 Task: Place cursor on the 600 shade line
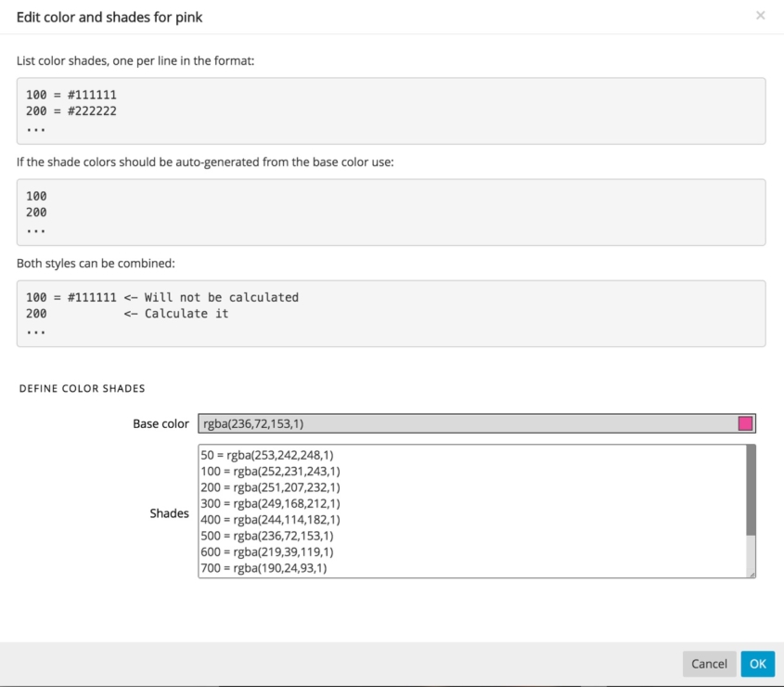tap(267, 551)
